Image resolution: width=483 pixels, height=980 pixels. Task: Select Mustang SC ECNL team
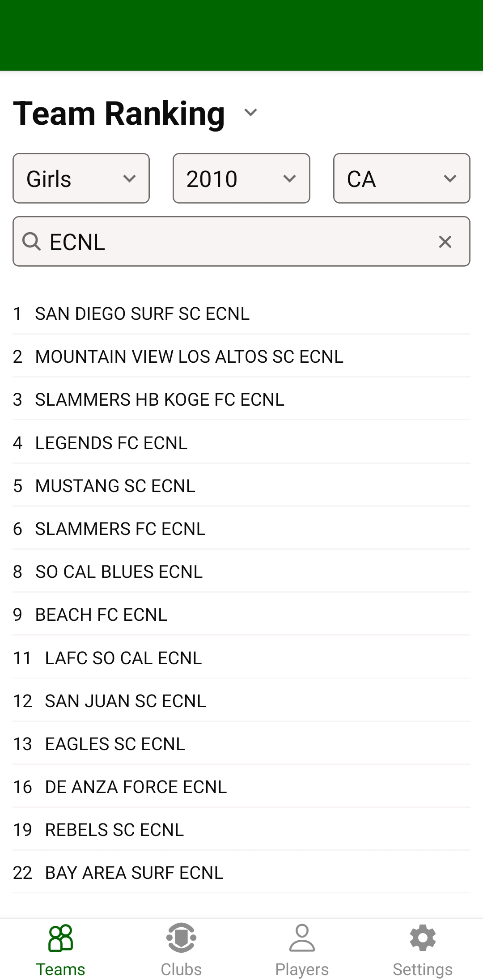[115, 486]
